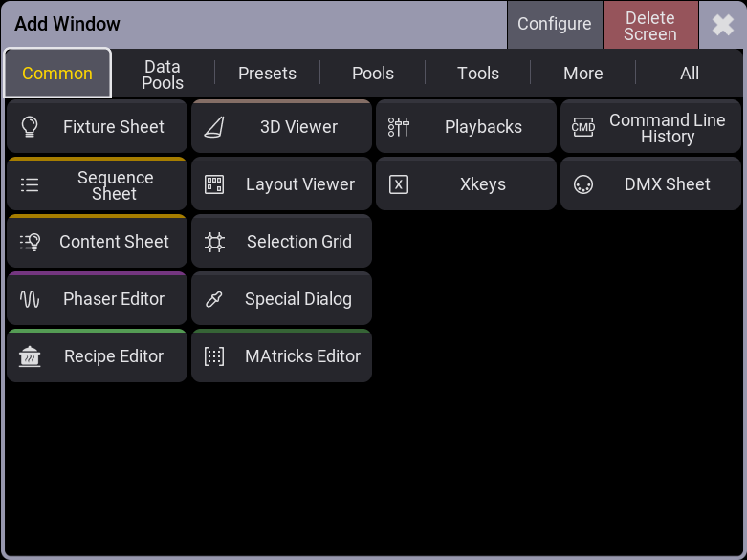The height and width of the screenshot is (560, 747).
Task: Click the Delete Screen button
Action: pyautogui.click(x=650, y=24)
